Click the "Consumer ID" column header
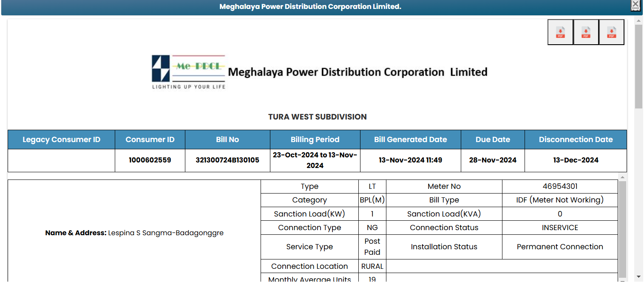644x282 pixels. 150,140
